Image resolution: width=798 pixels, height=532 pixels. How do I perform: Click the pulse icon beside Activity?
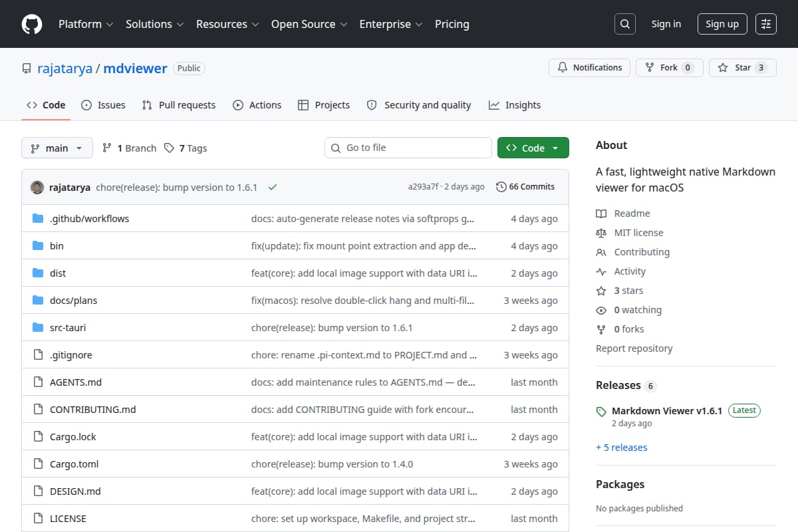pos(601,271)
